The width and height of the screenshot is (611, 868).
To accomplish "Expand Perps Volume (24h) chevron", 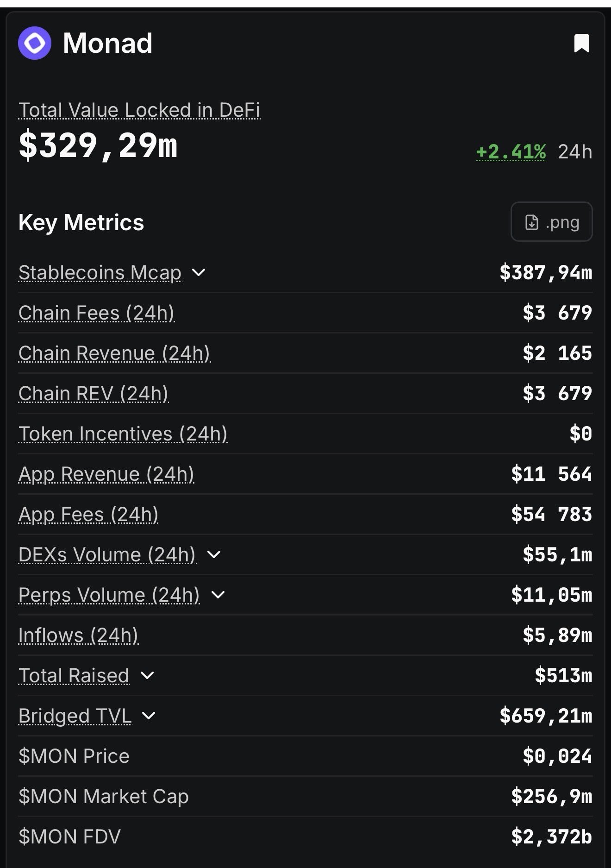I will point(218,595).
